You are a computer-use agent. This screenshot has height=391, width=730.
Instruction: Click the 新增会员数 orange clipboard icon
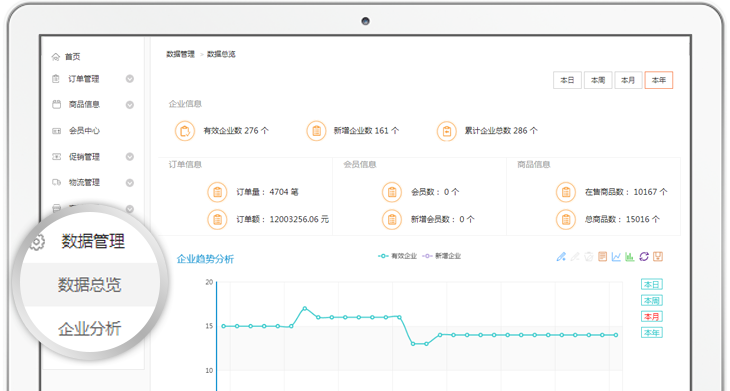click(x=392, y=219)
